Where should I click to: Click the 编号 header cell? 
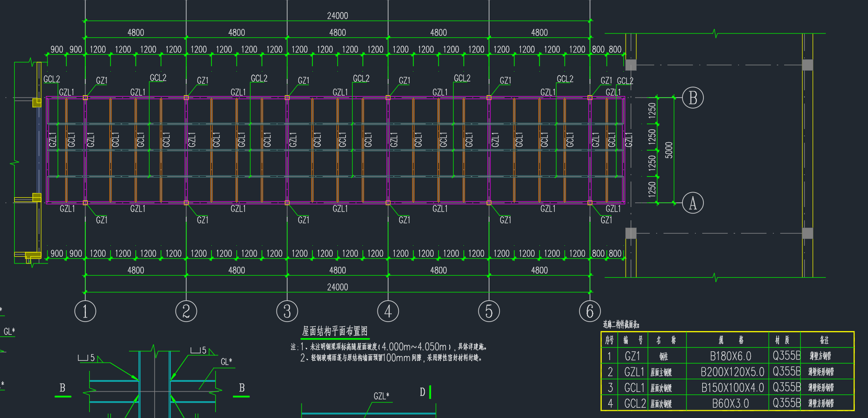coord(633,340)
